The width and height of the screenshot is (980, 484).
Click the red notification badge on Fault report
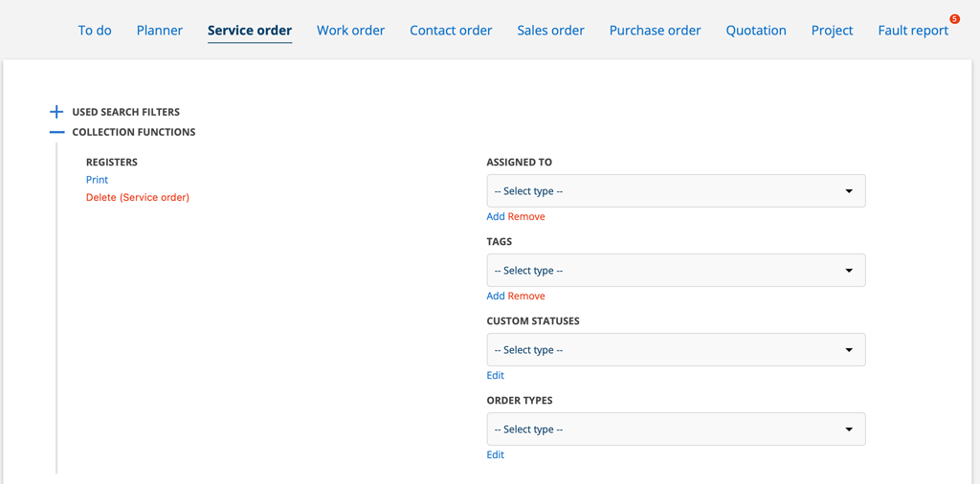pyautogui.click(x=954, y=19)
